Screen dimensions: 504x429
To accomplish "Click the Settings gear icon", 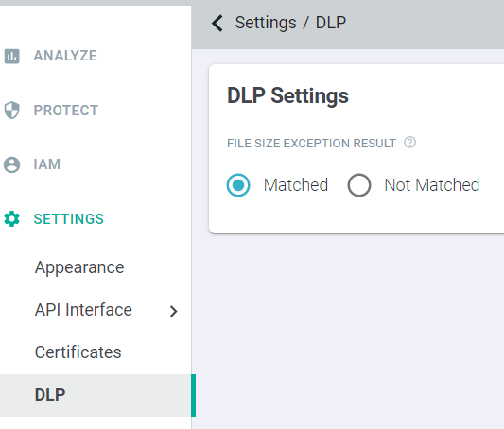I will 12,219.
